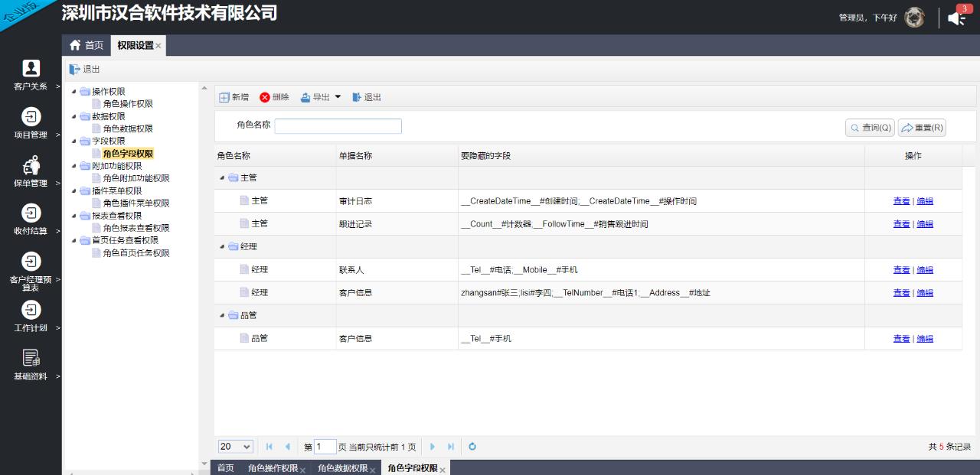Focus the 角色名称 search input field
The height and width of the screenshot is (475, 980).
coord(338,126)
